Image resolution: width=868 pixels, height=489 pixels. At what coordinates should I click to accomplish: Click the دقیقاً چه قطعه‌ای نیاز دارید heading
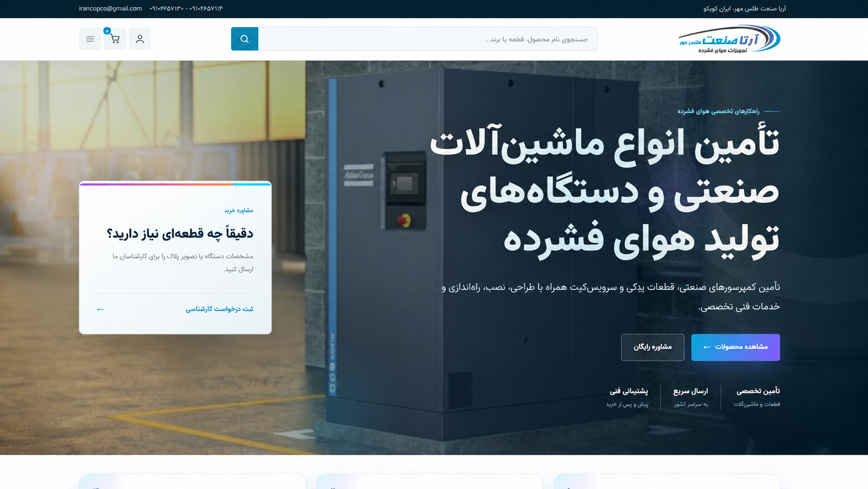(180, 234)
